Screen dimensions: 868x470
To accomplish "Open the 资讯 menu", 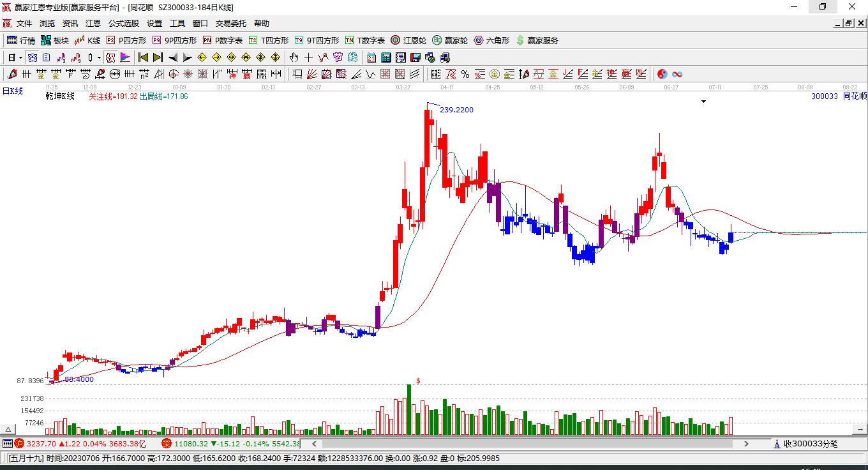I will click(70, 24).
